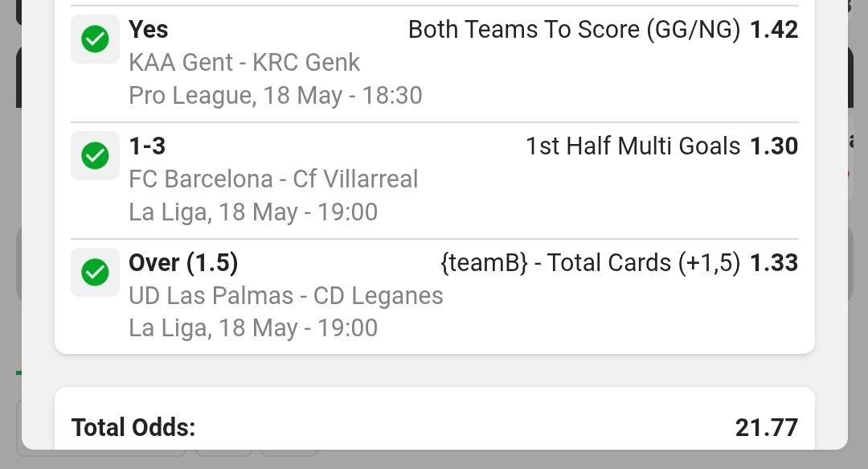Open the KAA Gent - KRC Genk match

pos(244,63)
